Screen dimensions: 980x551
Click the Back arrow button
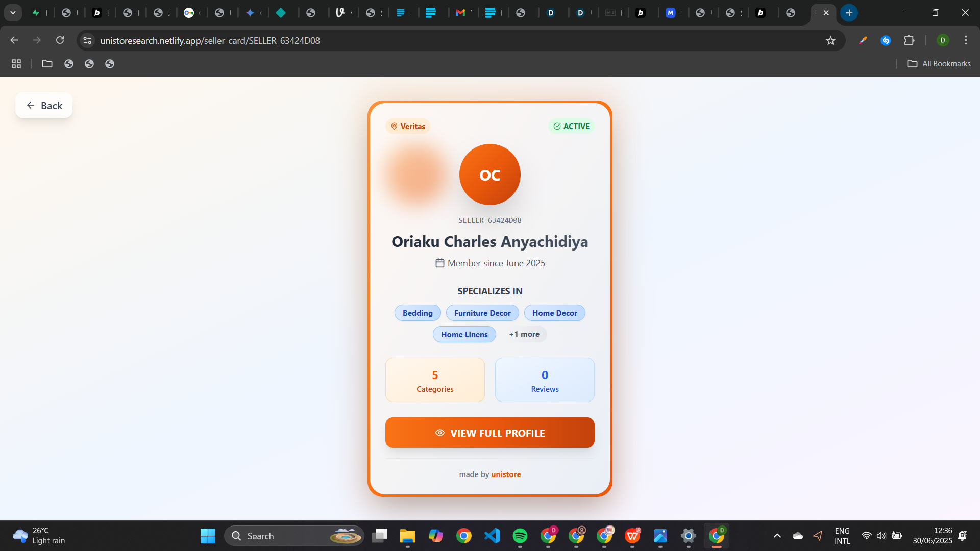(x=44, y=106)
